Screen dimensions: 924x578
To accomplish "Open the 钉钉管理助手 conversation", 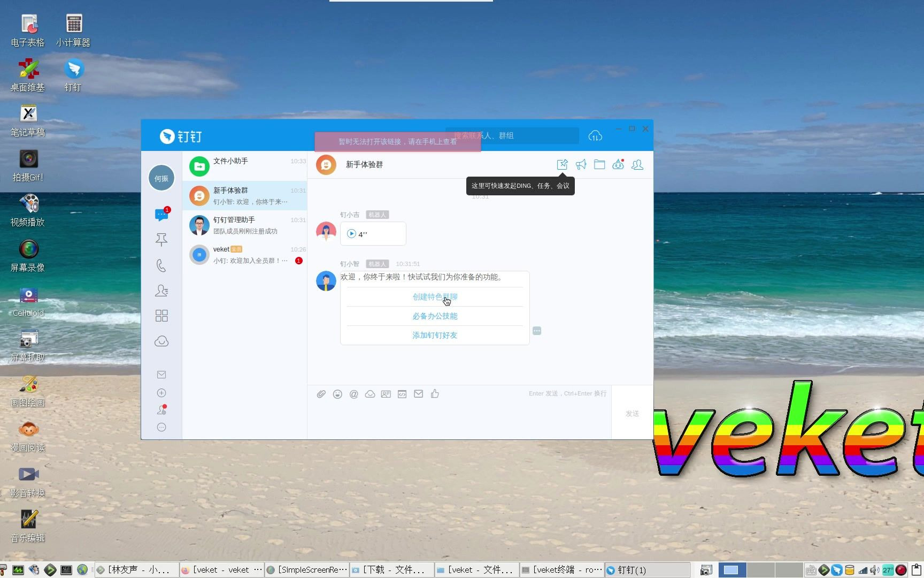I will [x=245, y=225].
